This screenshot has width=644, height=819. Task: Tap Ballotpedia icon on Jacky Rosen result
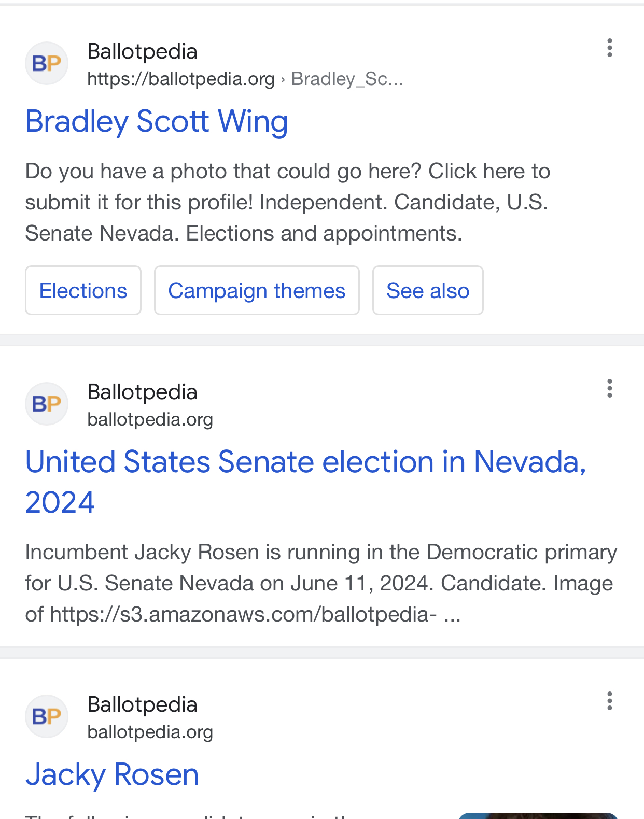[47, 716]
